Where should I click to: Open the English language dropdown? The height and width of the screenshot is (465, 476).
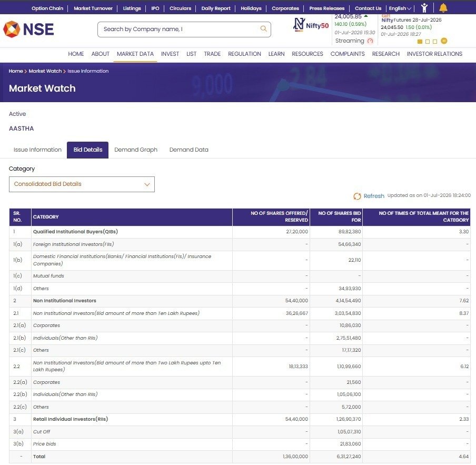pos(400,8)
